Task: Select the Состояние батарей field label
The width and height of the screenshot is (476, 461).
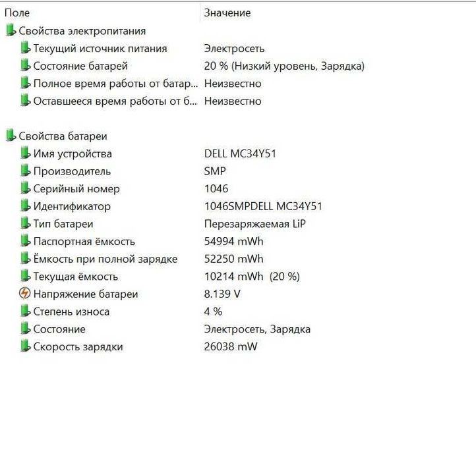Action: (80, 66)
